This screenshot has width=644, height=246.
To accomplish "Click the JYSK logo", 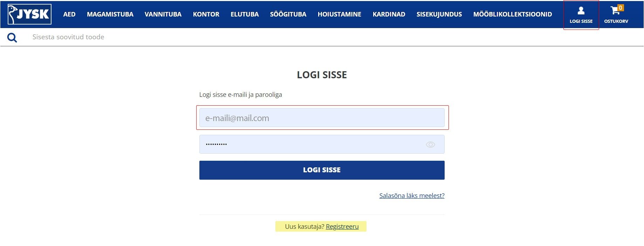I will click(x=29, y=14).
